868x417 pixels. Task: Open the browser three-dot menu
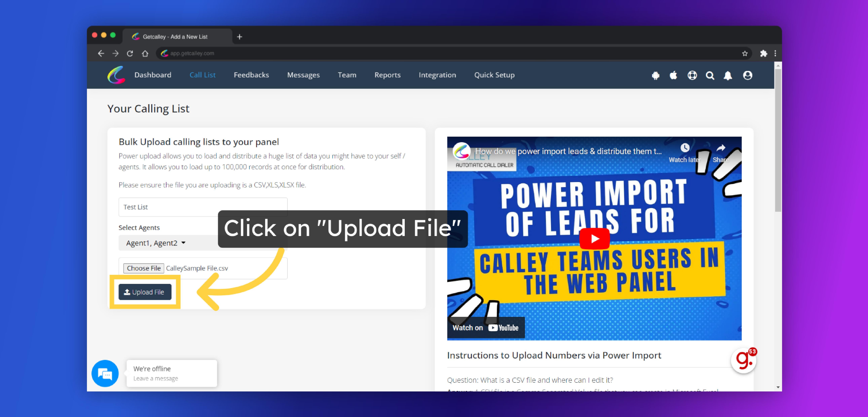775,53
